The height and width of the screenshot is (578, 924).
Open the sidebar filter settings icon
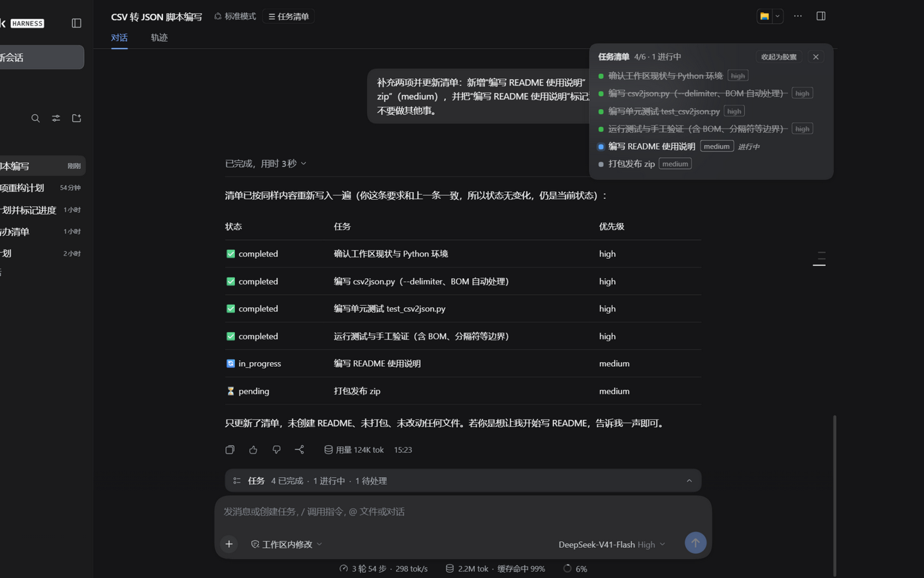[x=56, y=118]
